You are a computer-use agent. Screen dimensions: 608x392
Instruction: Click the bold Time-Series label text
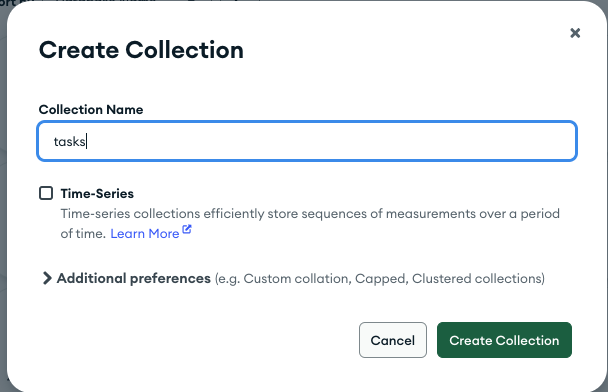[97, 193]
